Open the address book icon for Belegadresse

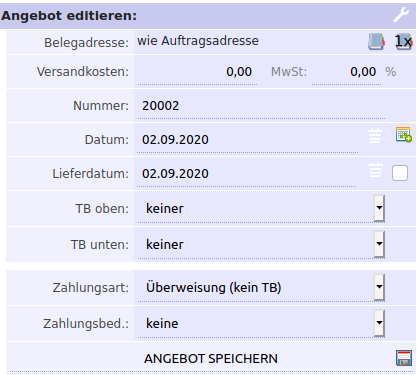pyautogui.click(x=376, y=42)
